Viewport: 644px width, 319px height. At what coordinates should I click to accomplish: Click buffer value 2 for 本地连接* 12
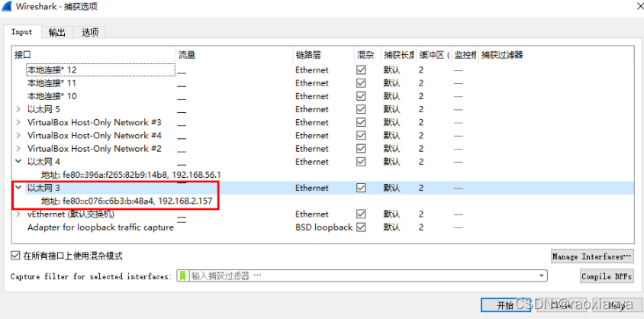(x=421, y=70)
